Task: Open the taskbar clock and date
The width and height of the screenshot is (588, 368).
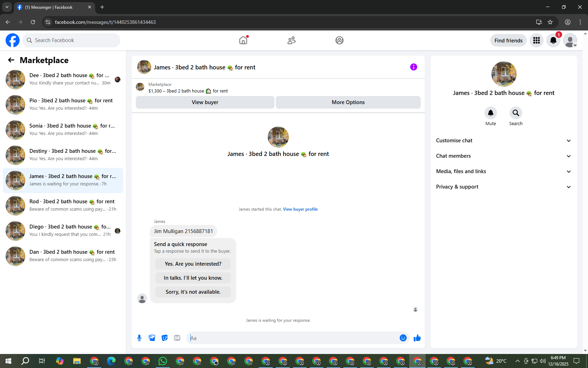Action: (x=558, y=361)
